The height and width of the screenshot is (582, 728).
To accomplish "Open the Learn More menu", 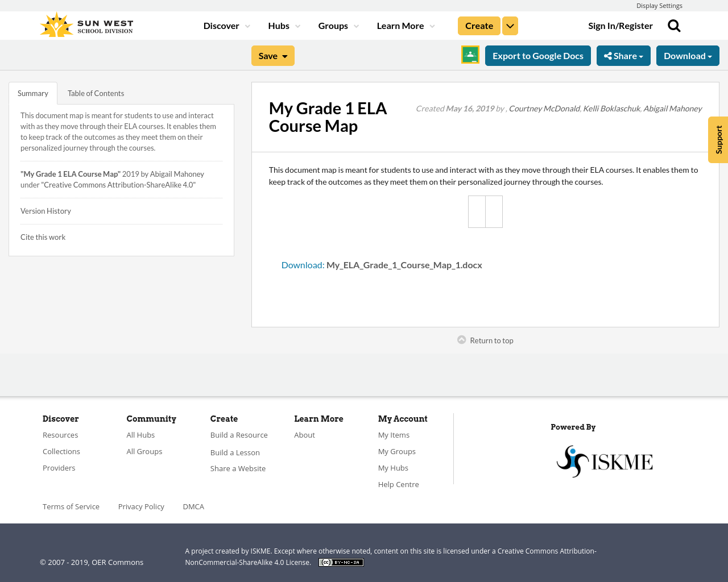I will click(x=405, y=25).
